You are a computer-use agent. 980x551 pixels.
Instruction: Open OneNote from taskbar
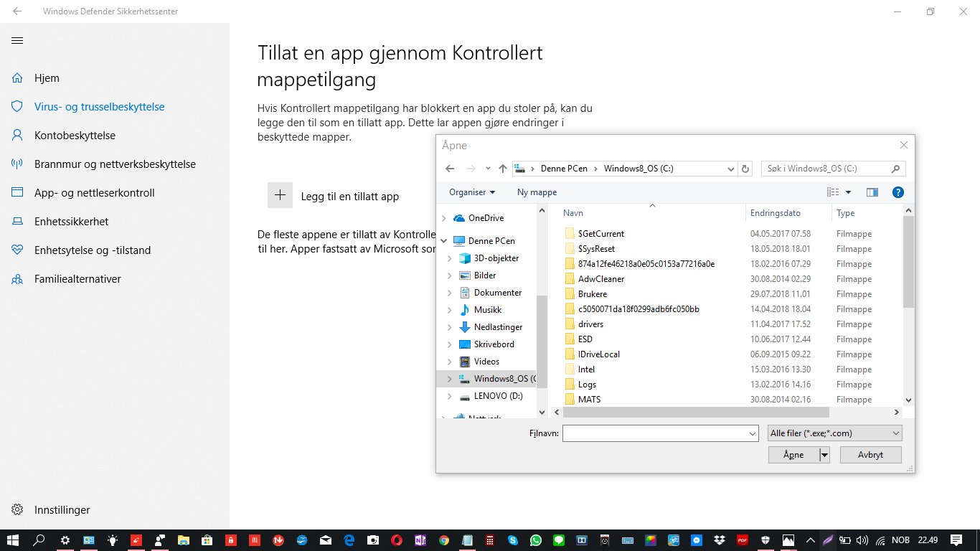click(x=420, y=540)
